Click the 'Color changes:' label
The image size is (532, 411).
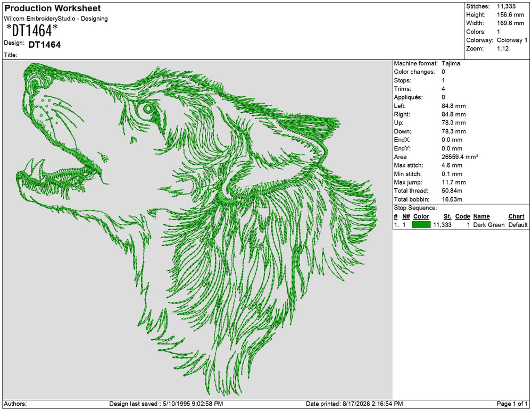pyautogui.click(x=414, y=72)
